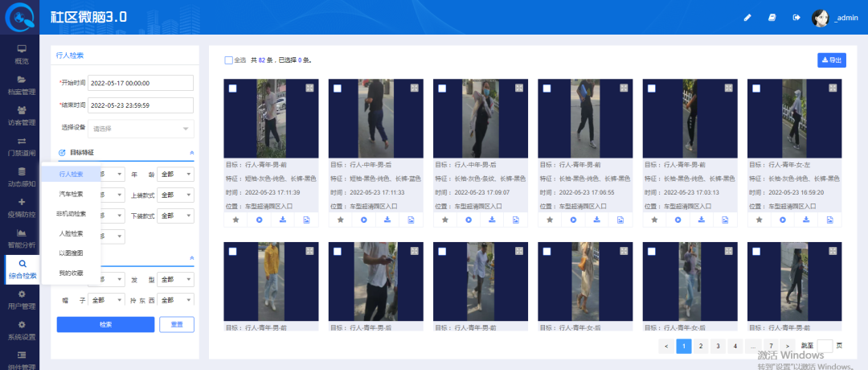Enlarge the 17:03:13 snapshot with fullscreen icon
The image size is (868, 370).
click(x=728, y=88)
